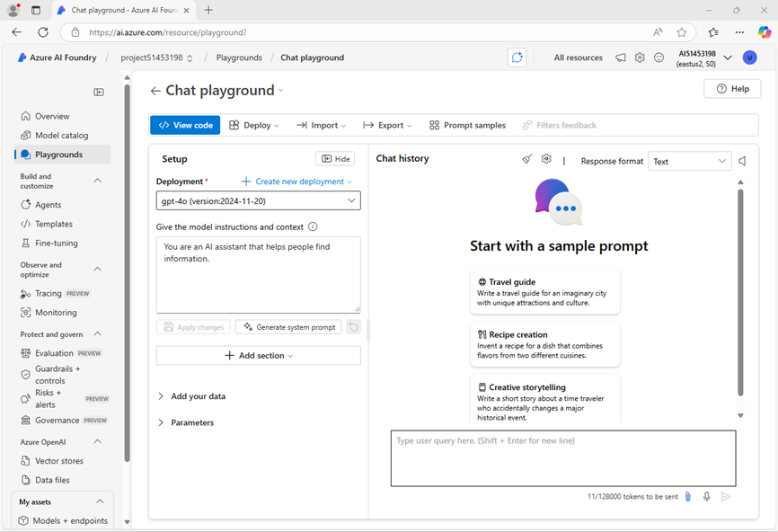Viewport: 778px width, 532px height.
Task: Open chat settings gear icon
Action: pos(546,159)
